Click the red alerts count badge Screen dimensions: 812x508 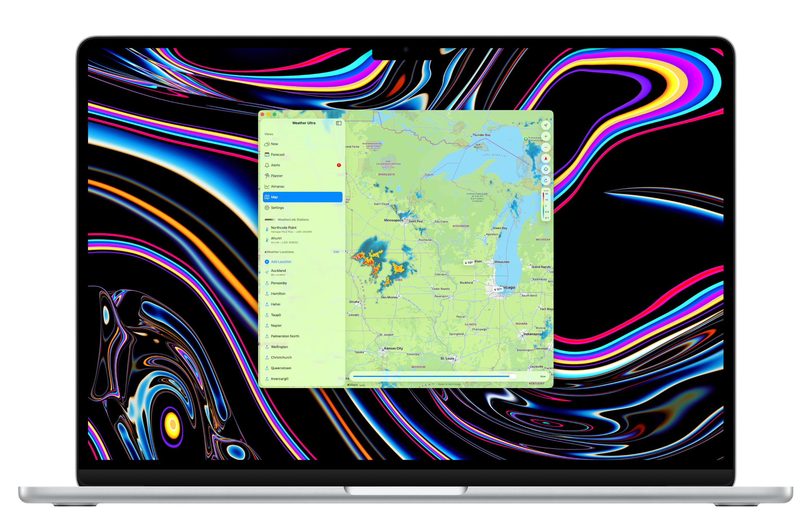point(339,165)
